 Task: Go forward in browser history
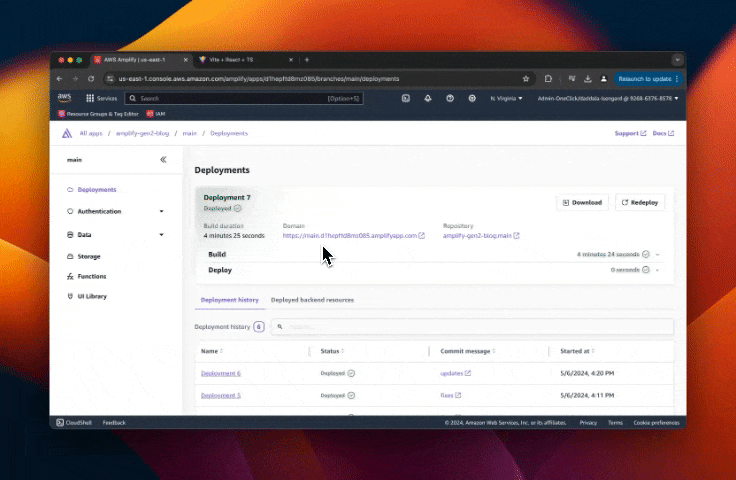pyautogui.click(x=75, y=79)
